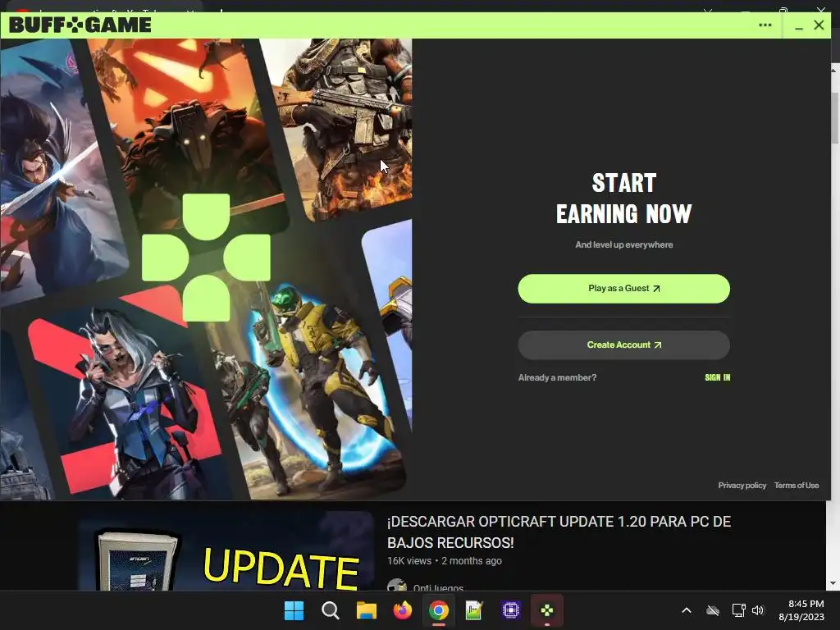Open Opticraft update video title in browser
This screenshot has width=840, height=630.
pos(559,532)
